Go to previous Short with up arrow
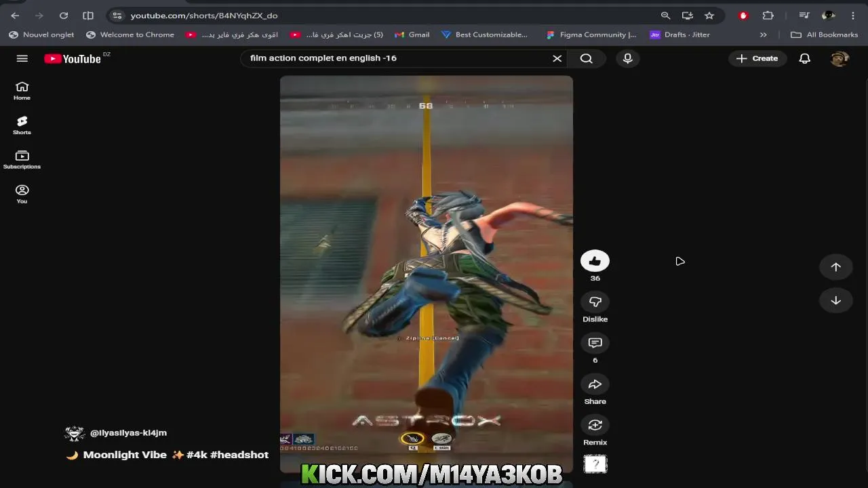 coord(835,267)
